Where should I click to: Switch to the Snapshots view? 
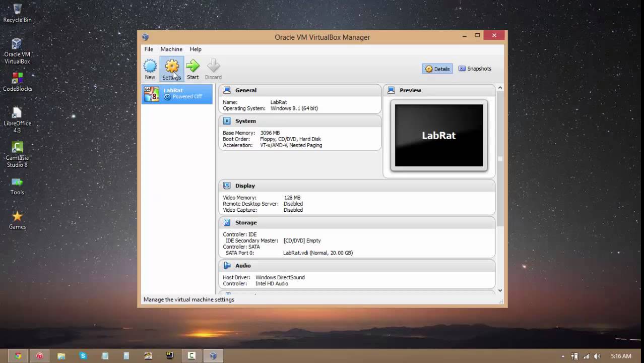[x=475, y=69]
